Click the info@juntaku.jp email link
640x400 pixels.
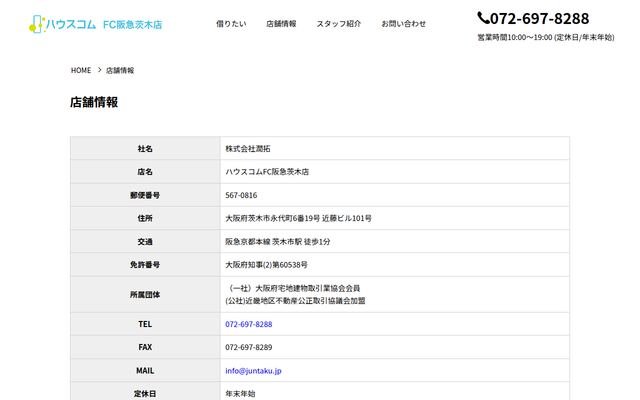point(253,371)
